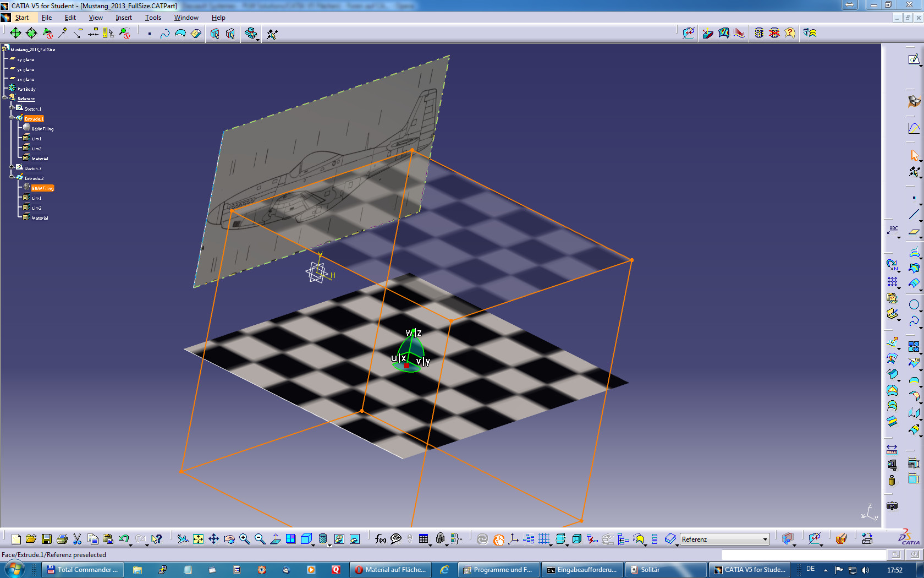The height and width of the screenshot is (578, 924).
Task: Select Extrude.1 in the tree
Action: pyautogui.click(x=34, y=119)
